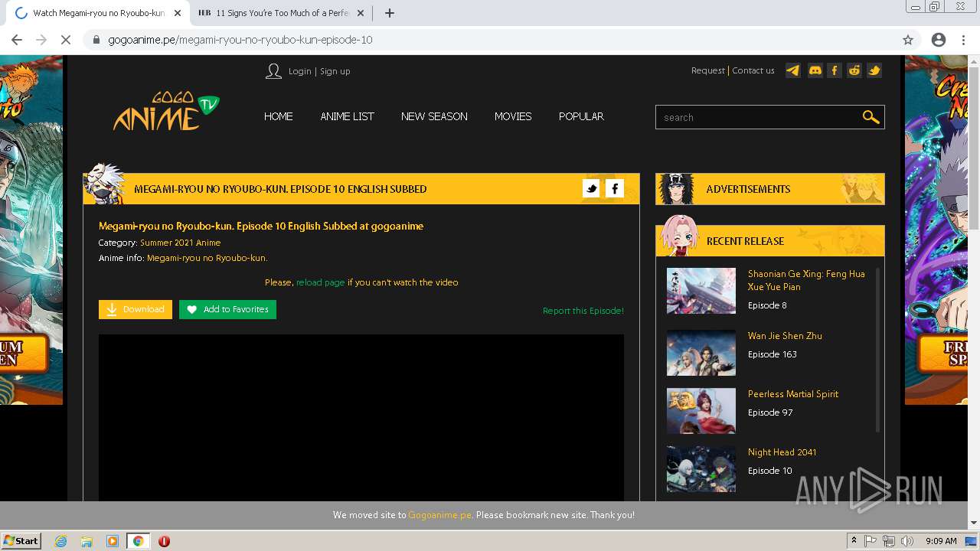Image resolution: width=980 pixels, height=551 pixels.
Task: Open Summer 2021 Anime category link
Action: click(x=180, y=243)
